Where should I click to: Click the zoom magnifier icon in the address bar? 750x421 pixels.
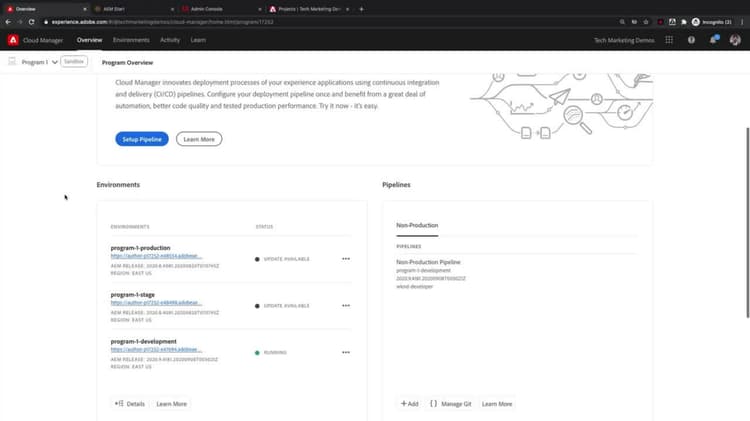coord(622,22)
